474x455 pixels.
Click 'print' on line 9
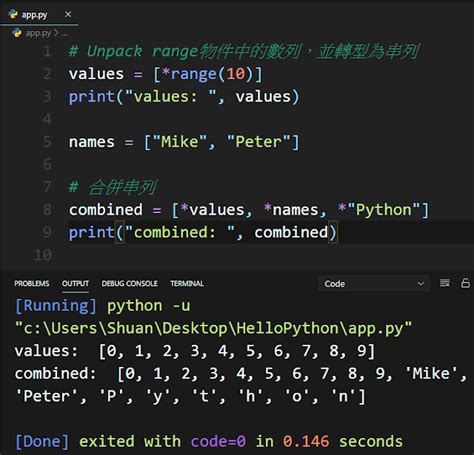(x=92, y=233)
